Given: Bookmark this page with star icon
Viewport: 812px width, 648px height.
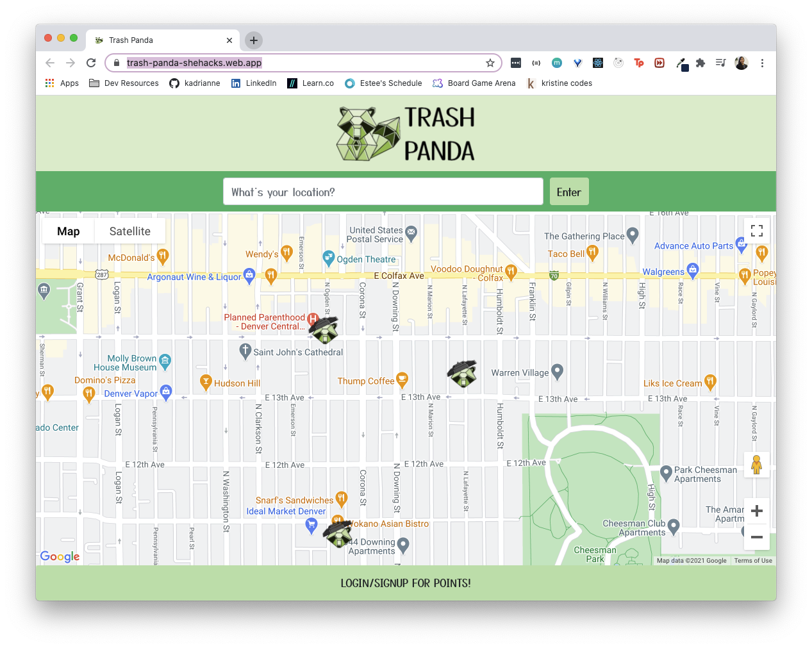Looking at the screenshot, I should 490,63.
